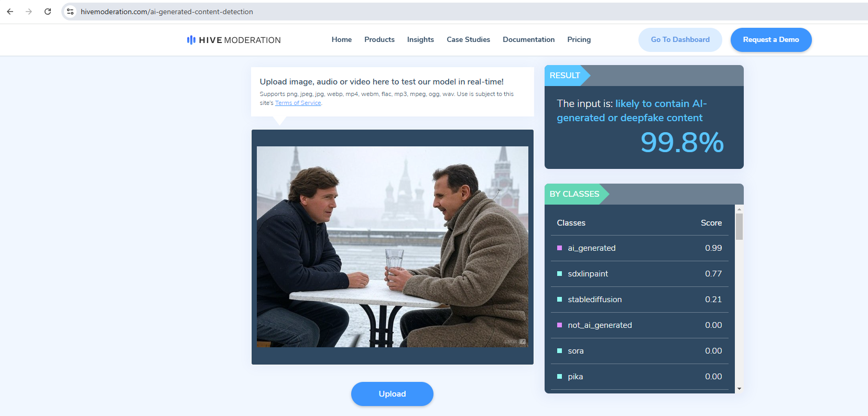Go to Case Studies page
The height and width of the screenshot is (416, 868).
coord(468,39)
